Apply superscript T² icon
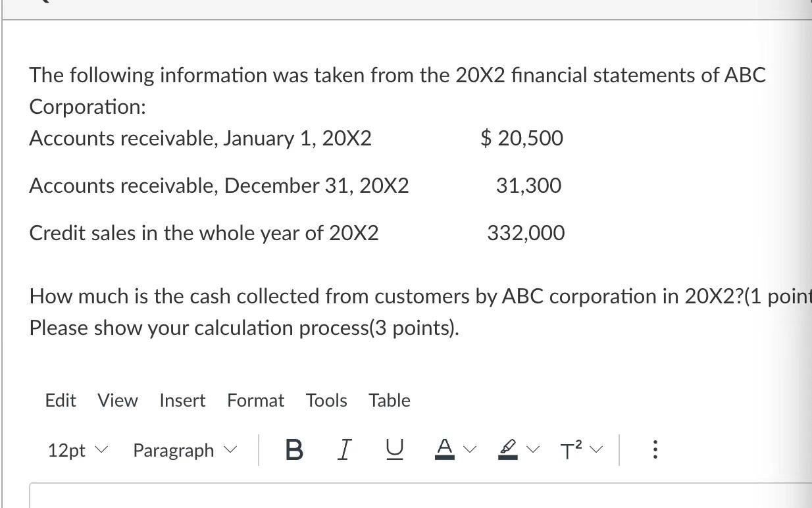Screen dimensions: 812x508 pyautogui.click(x=569, y=450)
